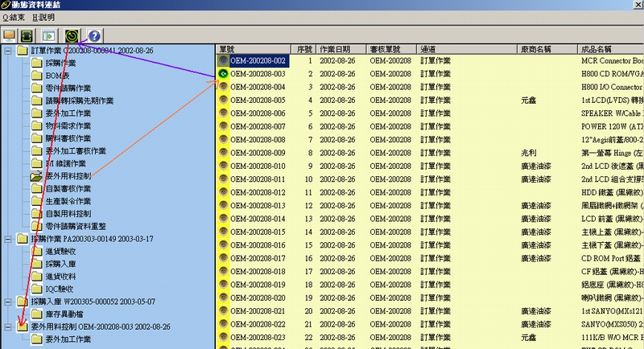Screen dimensions: 644x349
Task: Click vendor 兆利 in the OEM-200208-009 row
Action: pyautogui.click(x=528, y=153)
